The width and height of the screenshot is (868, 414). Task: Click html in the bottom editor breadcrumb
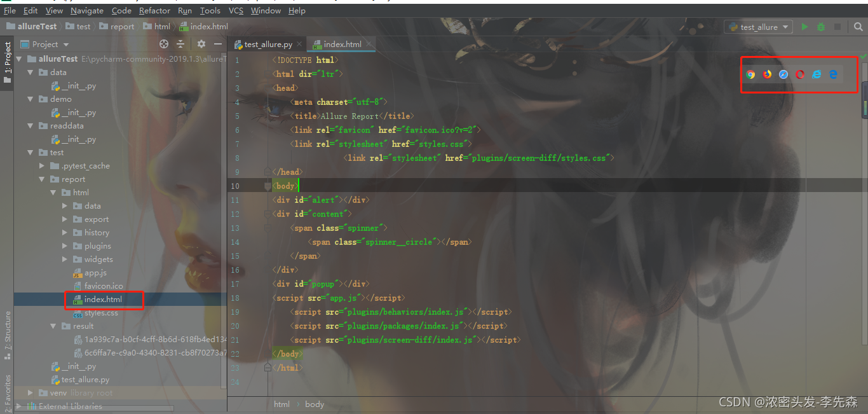click(x=281, y=404)
